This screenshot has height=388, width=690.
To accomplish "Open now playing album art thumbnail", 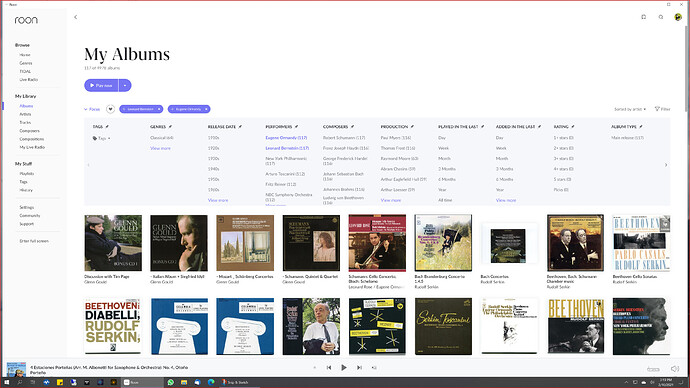I will tap(16, 369).
